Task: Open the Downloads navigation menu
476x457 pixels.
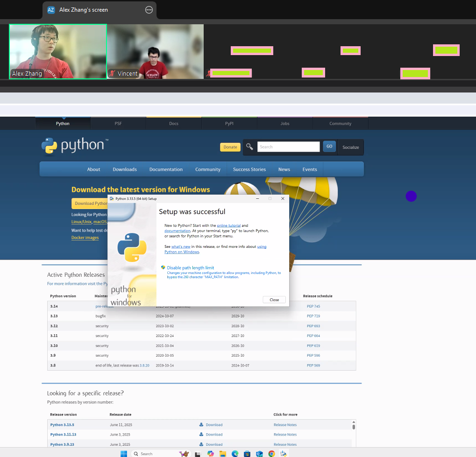Action: tap(125, 169)
